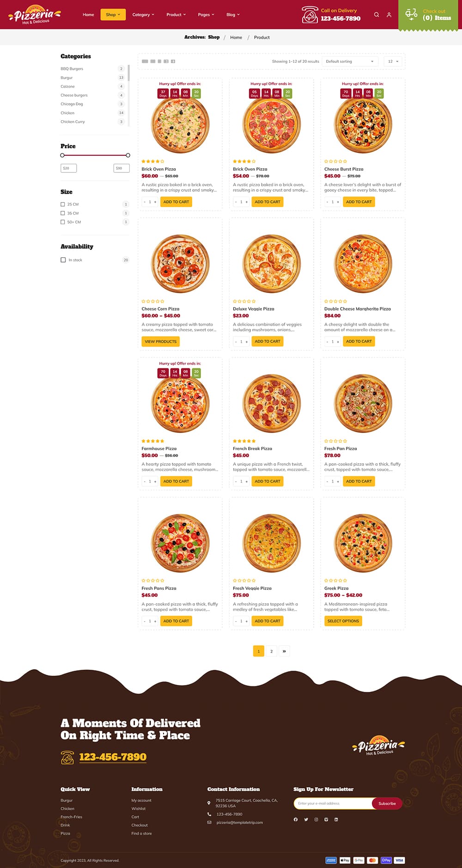Open the checkout delivery scooter icon
The height and width of the screenshot is (868, 462).
[x=411, y=14]
